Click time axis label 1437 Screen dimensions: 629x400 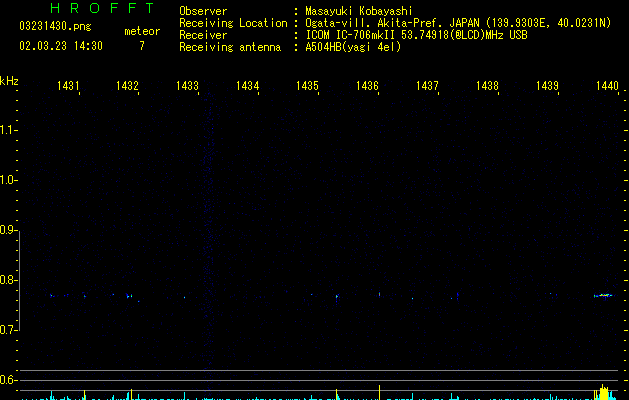click(427, 85)
